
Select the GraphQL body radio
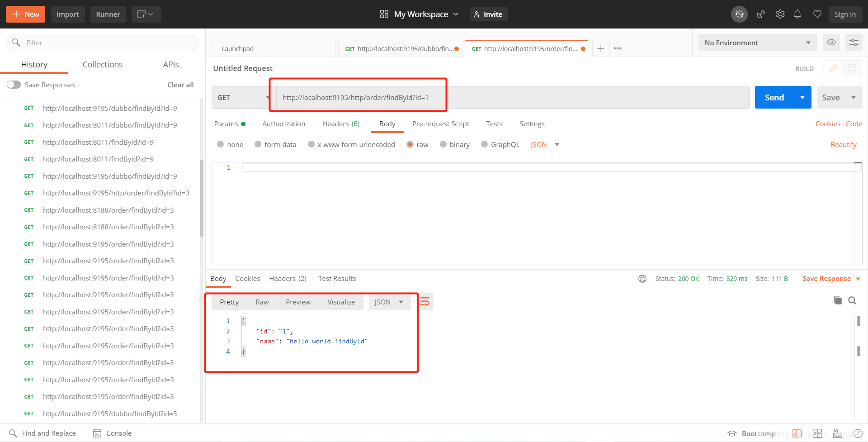coord(485,144)
